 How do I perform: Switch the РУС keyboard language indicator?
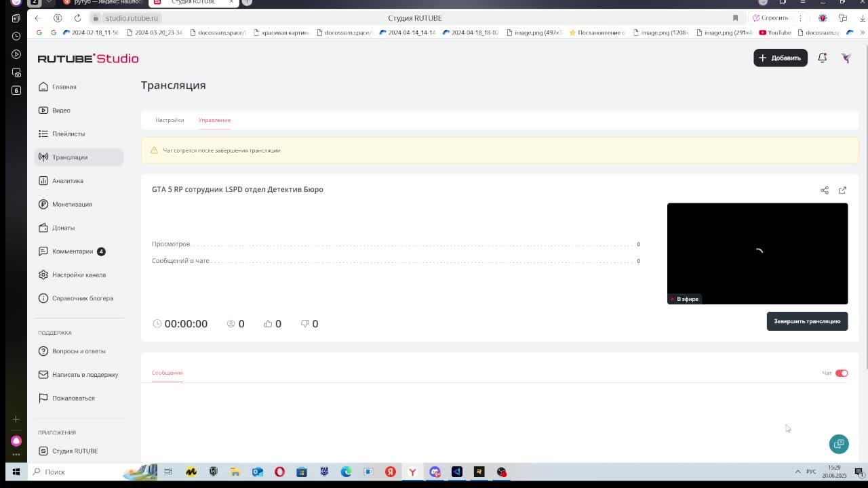(811, 472)
